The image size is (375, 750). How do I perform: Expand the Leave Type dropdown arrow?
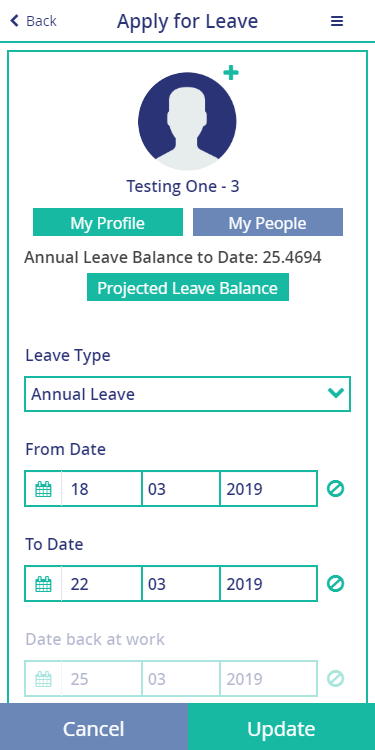[336, 393]
